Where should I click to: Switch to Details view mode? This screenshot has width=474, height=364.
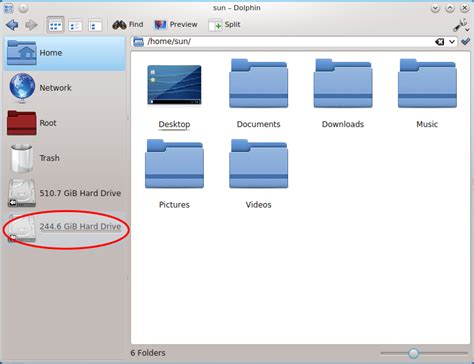(75, 25)
